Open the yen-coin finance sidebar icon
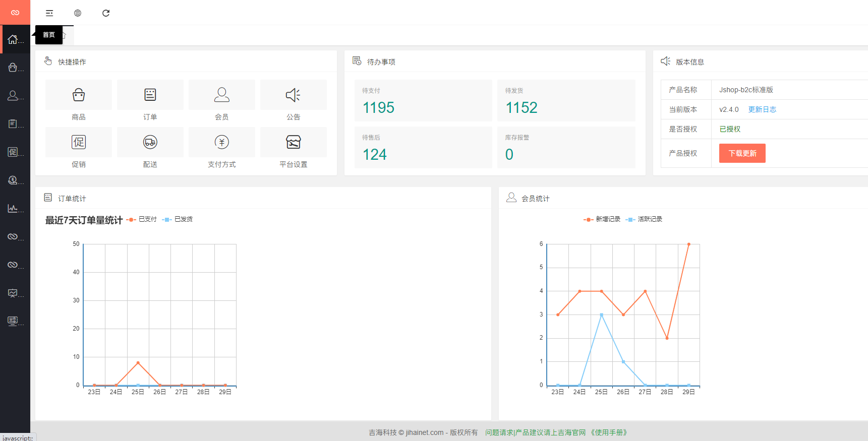Image resolution: width=868 pixels, height=441 pixels. (x=13, y=180)
